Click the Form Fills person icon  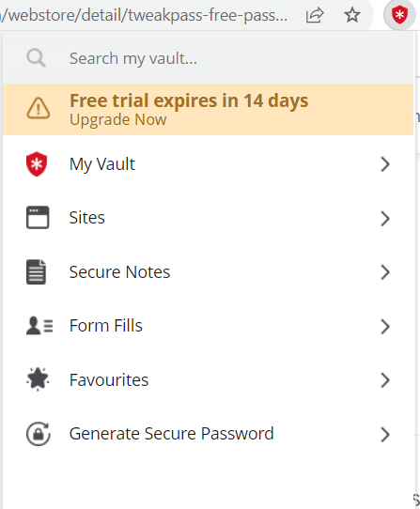[x=39, y=326]
